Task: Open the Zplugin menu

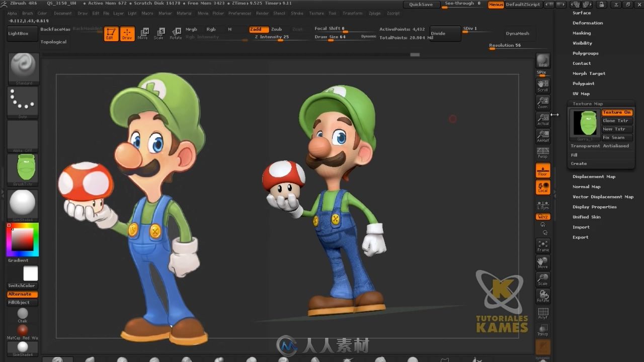Action: click(375, 14)
